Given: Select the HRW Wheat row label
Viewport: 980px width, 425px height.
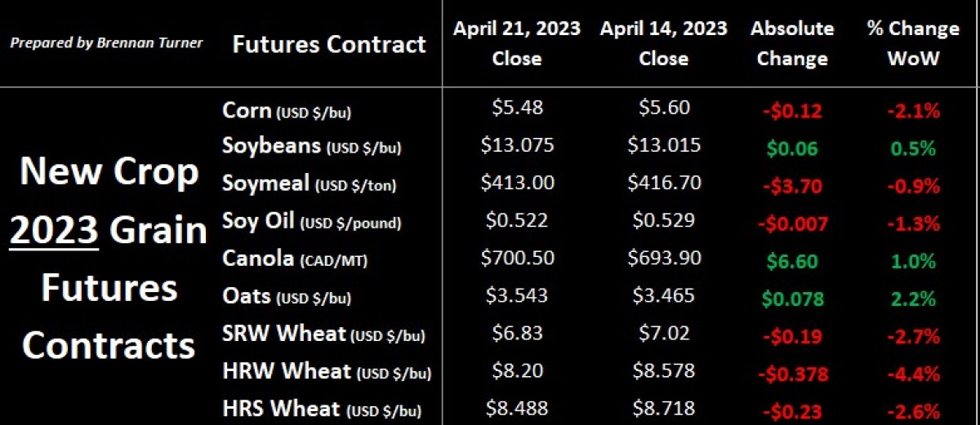Looking at the screenshot, I should pyautogui.click(x=327, y=371).
